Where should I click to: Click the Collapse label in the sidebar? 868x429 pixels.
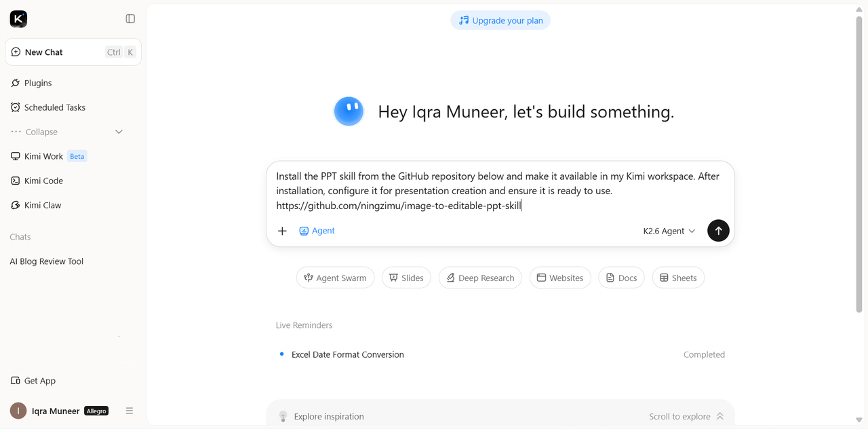click(x=41, y=132)
